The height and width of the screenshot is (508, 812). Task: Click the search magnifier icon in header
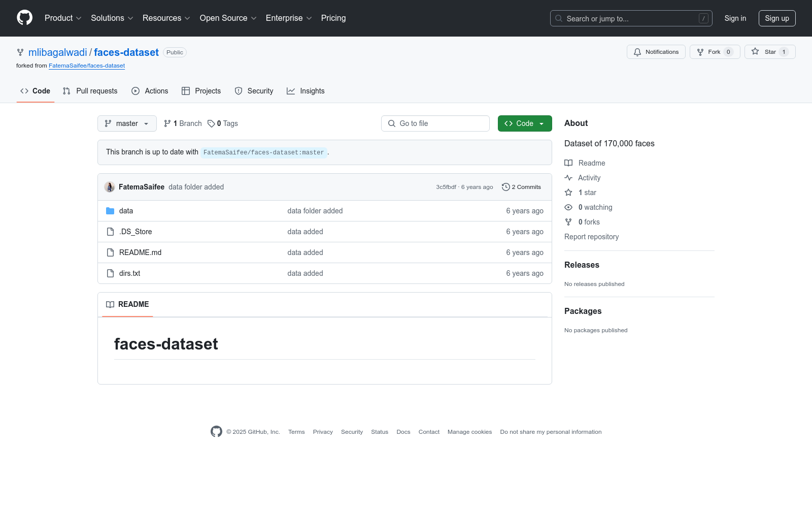click(559, 18)
